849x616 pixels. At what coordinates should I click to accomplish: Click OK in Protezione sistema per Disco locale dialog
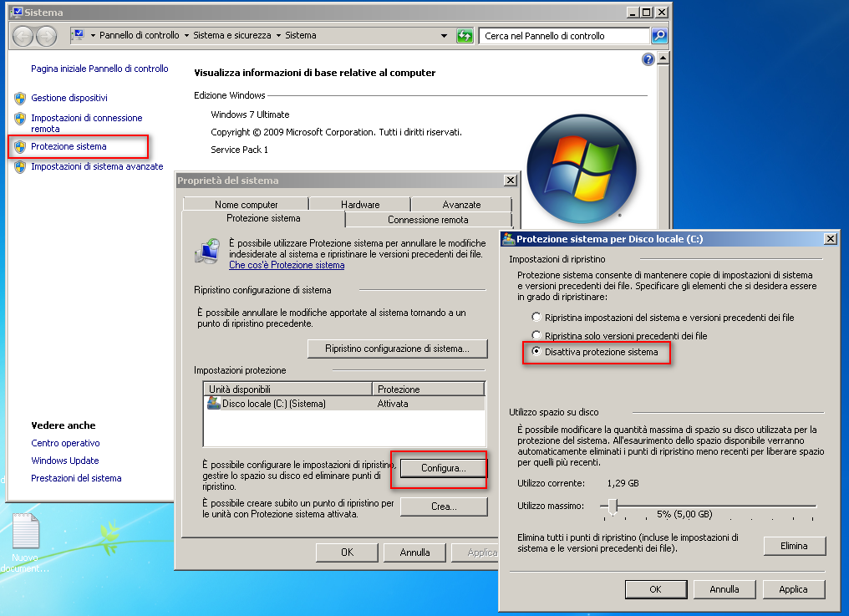coord(656,589)
